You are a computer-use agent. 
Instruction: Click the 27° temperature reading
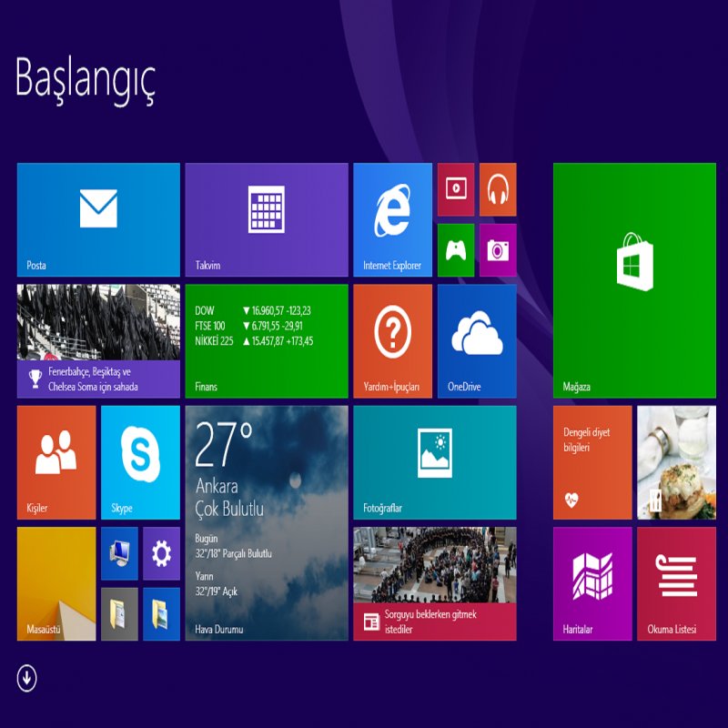pos(224,444)
